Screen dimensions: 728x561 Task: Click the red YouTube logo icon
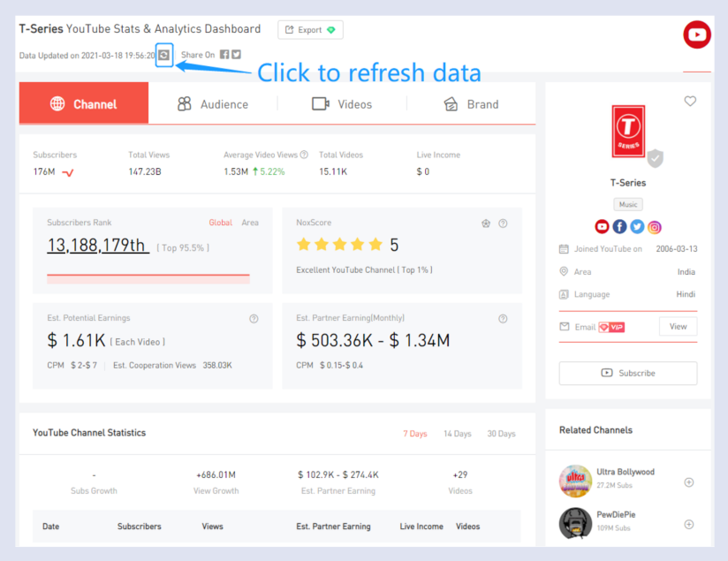coord(696,34)
